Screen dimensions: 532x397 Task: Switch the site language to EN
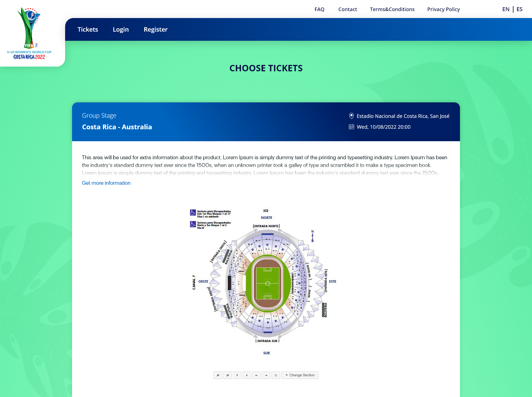coord(506,9)
